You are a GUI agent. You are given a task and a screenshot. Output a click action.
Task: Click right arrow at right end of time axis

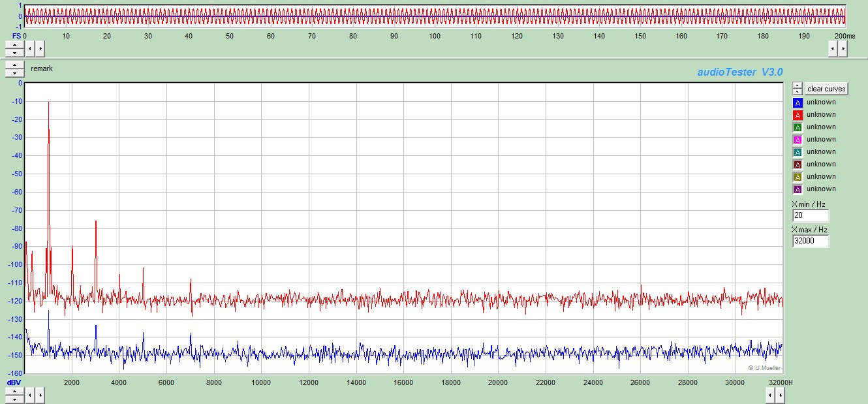(843, 48)
